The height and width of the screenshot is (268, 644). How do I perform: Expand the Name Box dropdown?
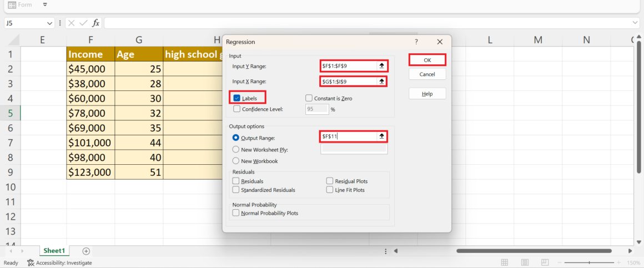tap(50, 23)
